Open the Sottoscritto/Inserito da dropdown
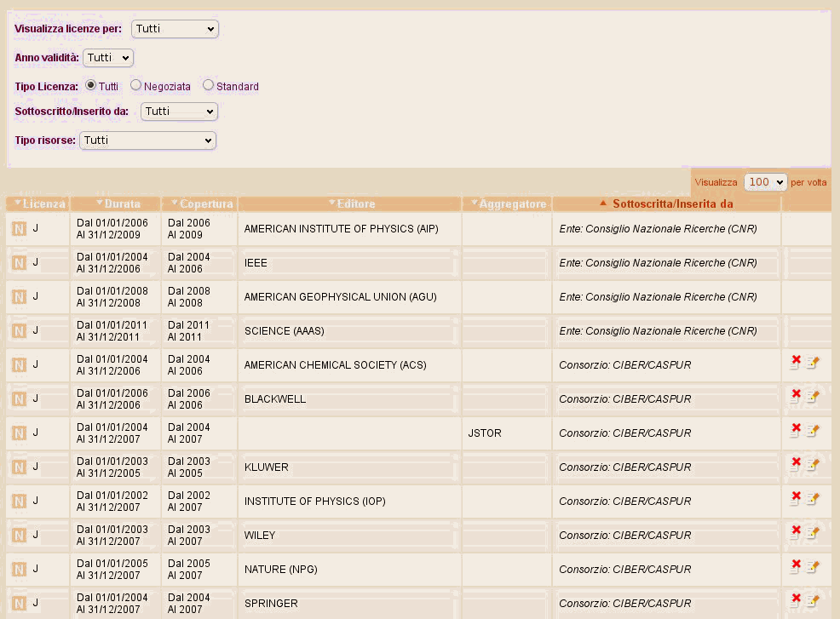The width and height of the screenshot is (840, 619). [x=179, y=112]
